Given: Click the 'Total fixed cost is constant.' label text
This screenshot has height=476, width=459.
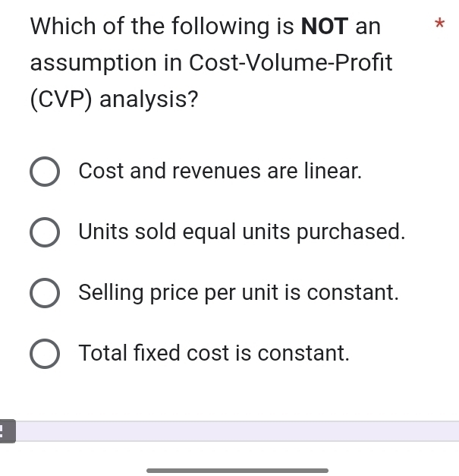Looking at the screenshot, I should coord(214,353).
